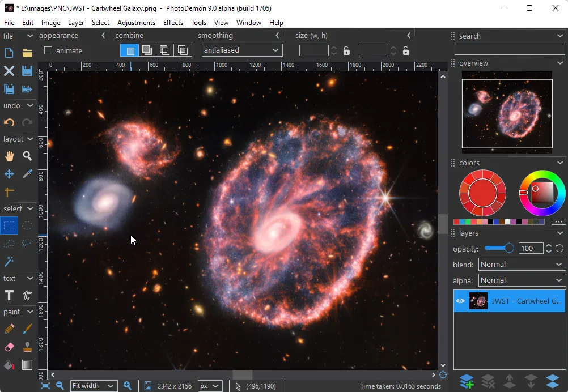Screen dimensions: 568x392
Task: Select the Elliptical selection tool
Action: coord(27,226)
